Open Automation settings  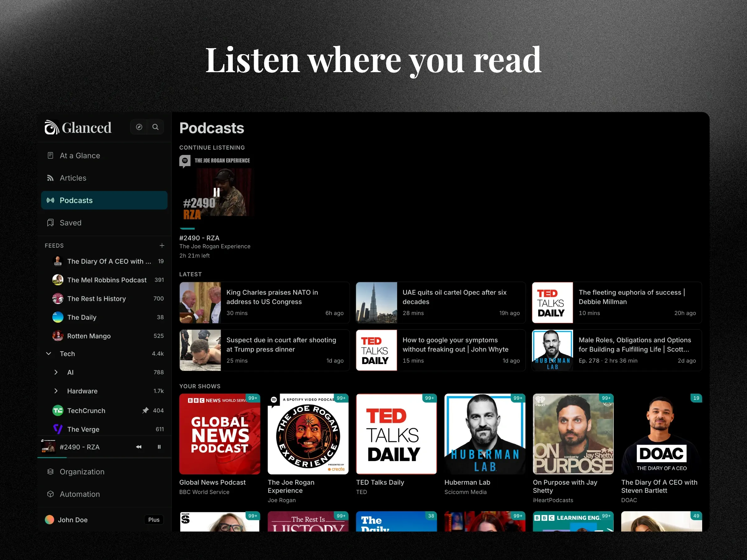coord(104,494)
